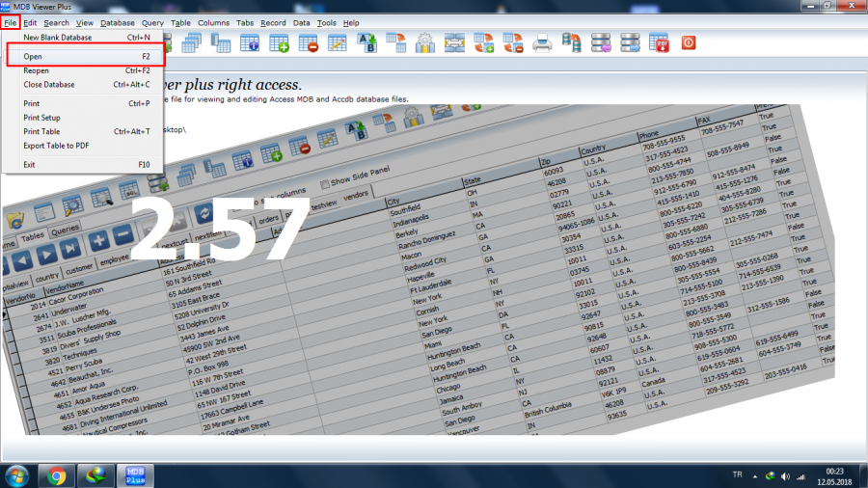868x488 pixels.
Task: Click the sort A-B toolbar icon
Action: [x=367, y=42]
